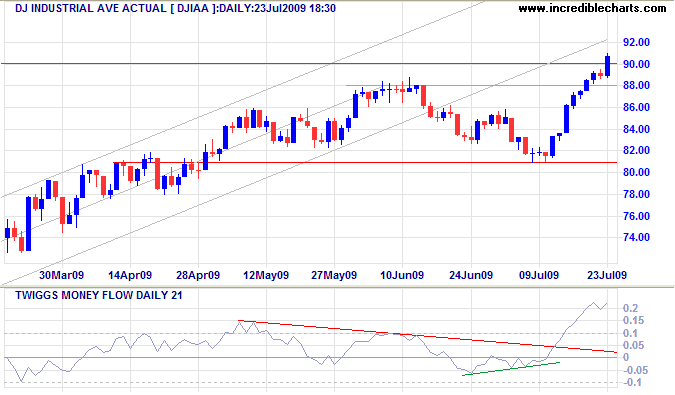Click the 88.00 price axis label

(x=636, y=85)
